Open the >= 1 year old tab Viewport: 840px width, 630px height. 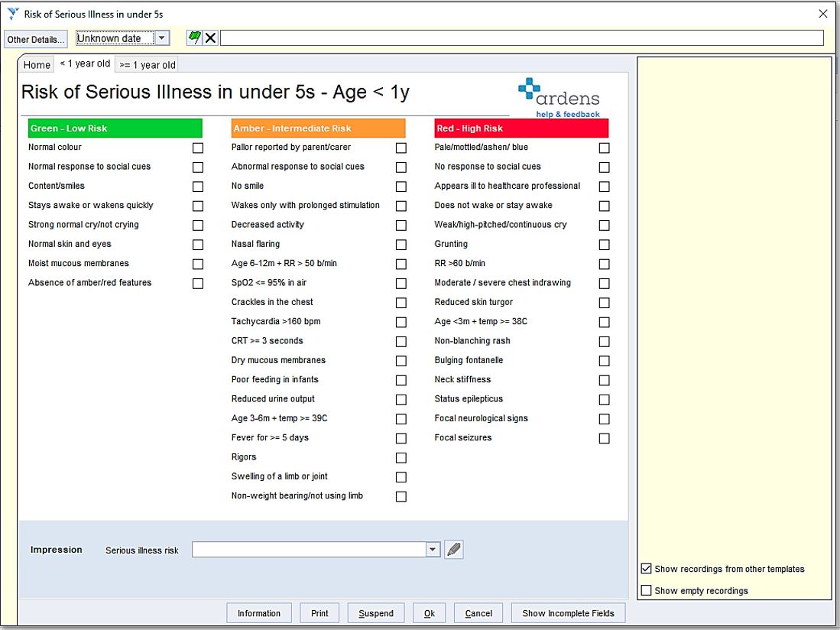click(x=148, y=65)
